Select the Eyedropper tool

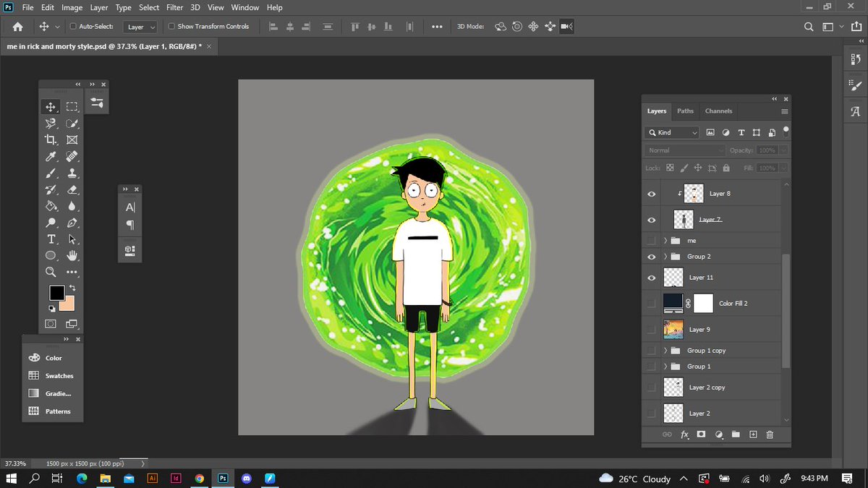(x=51, y=157)
